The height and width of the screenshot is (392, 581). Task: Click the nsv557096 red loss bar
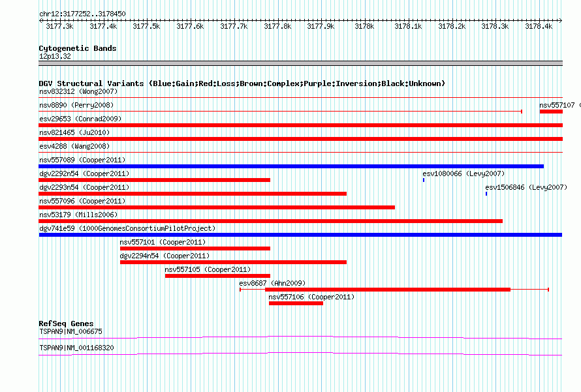pyautogui.click(x=217, y=207)
